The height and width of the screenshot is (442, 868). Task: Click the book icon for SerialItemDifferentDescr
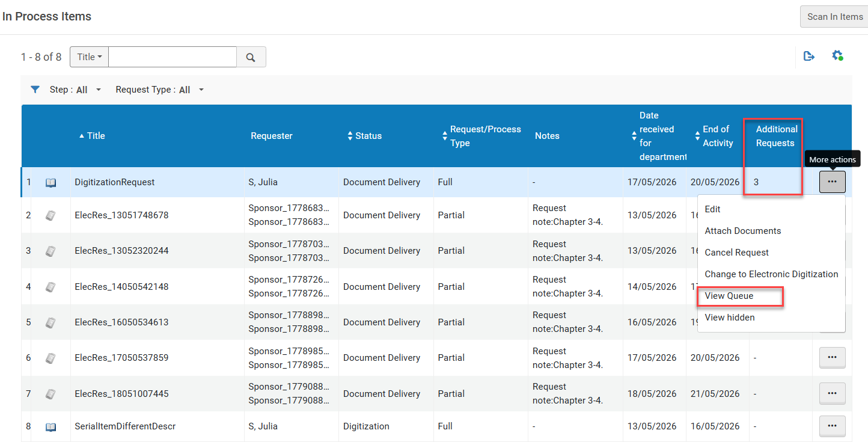pos(51,426)
